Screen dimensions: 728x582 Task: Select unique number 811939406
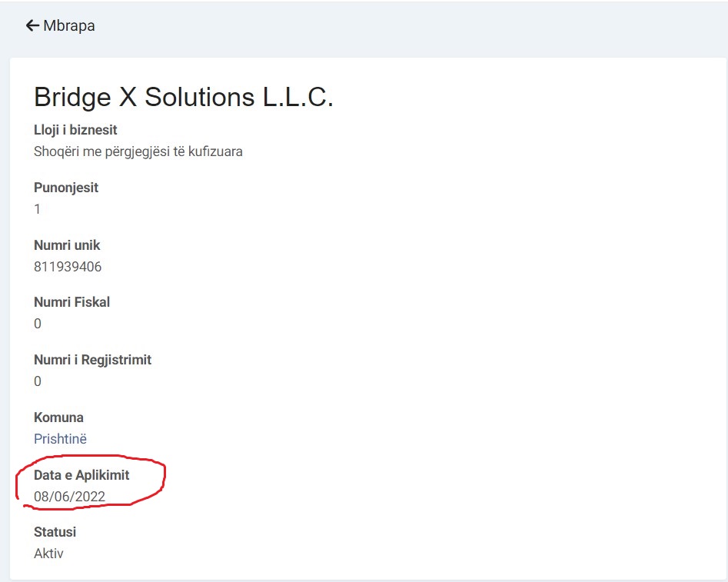pos(68,267)
